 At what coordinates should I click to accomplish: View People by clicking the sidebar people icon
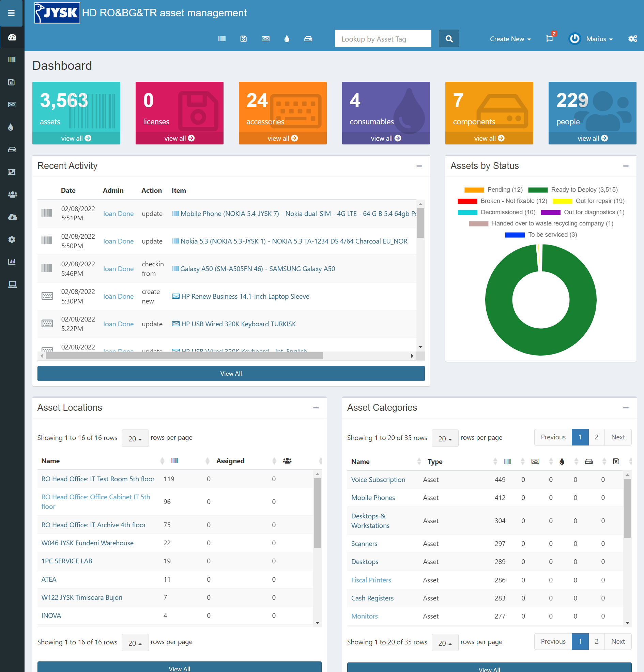[x=12, y=194]
